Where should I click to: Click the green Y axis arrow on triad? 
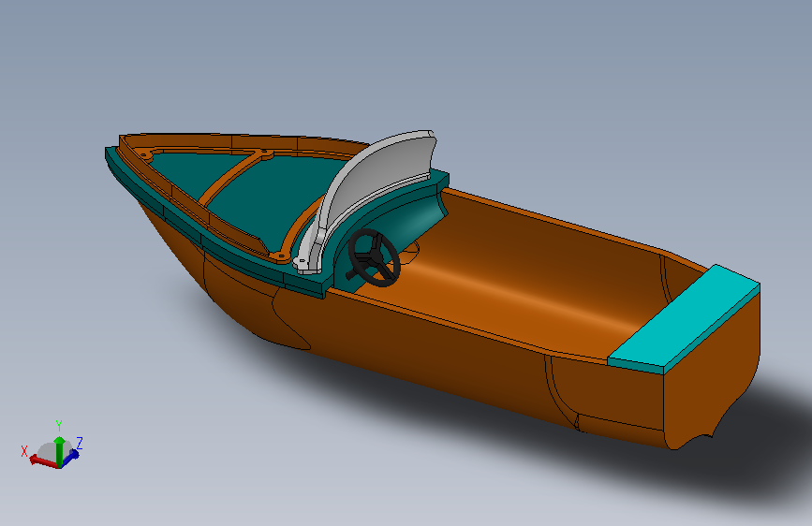click(59, 451)
